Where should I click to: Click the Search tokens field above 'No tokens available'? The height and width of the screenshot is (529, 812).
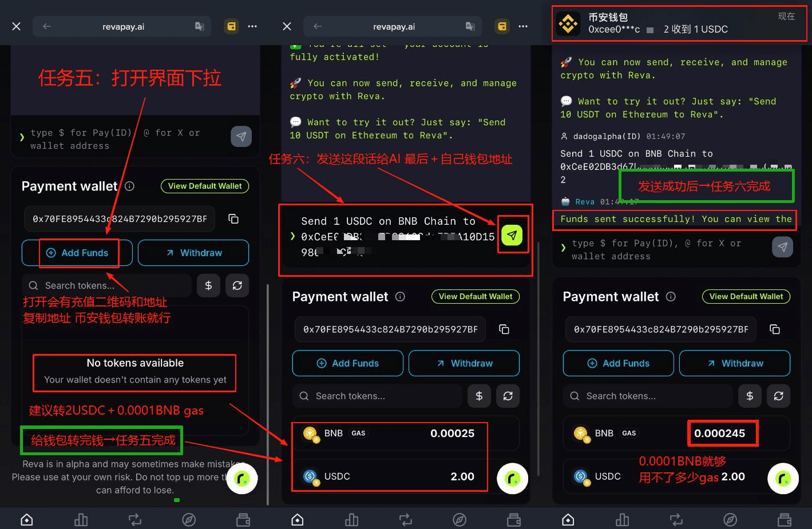tap(106, 285)
